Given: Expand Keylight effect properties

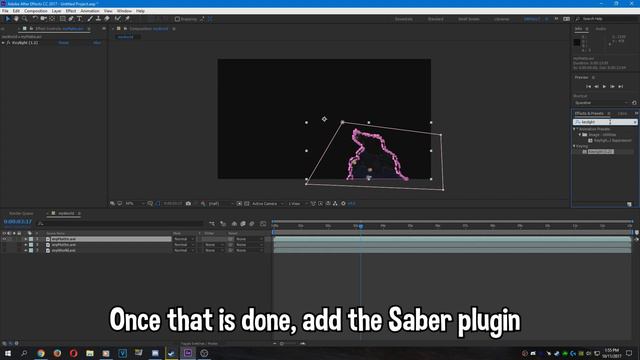Looking at the screenshot, I should (x=3, y=42).
